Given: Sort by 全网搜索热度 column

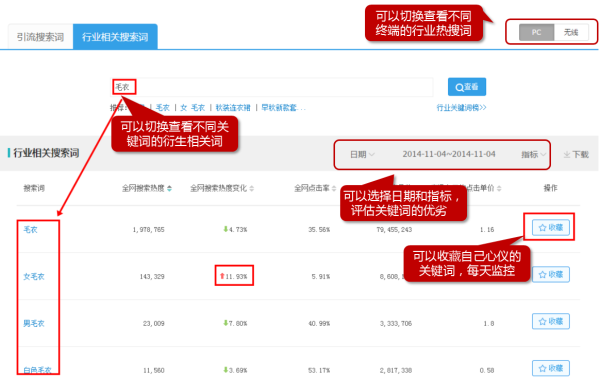Looking at the screenshot, I should click(x=147, y=188).
